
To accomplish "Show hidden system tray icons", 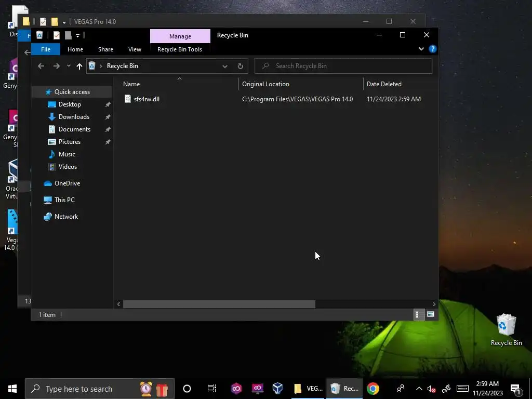I will (x=419, y=389).
